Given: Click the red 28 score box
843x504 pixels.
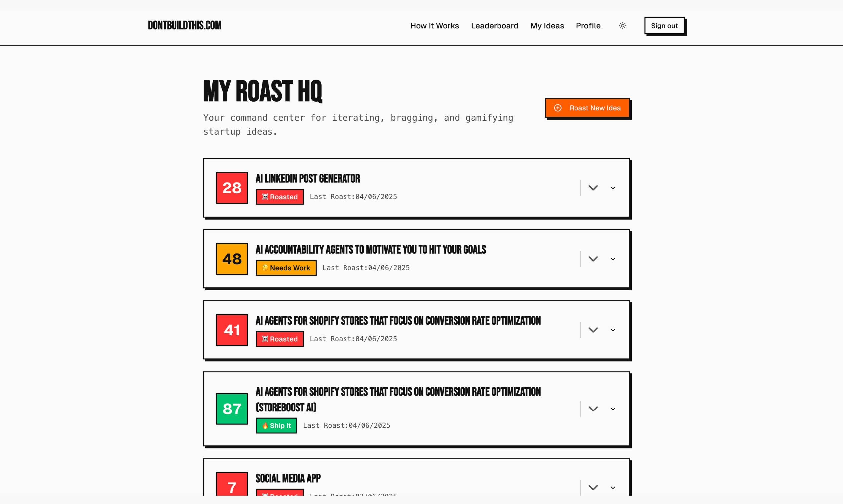Looking at the screenshot, I should (232, 188).
